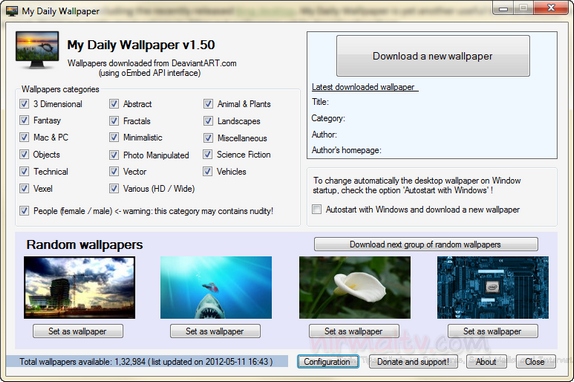Set the shark image as wallpaper
The image size is (574, 382).
click(215, 331)
